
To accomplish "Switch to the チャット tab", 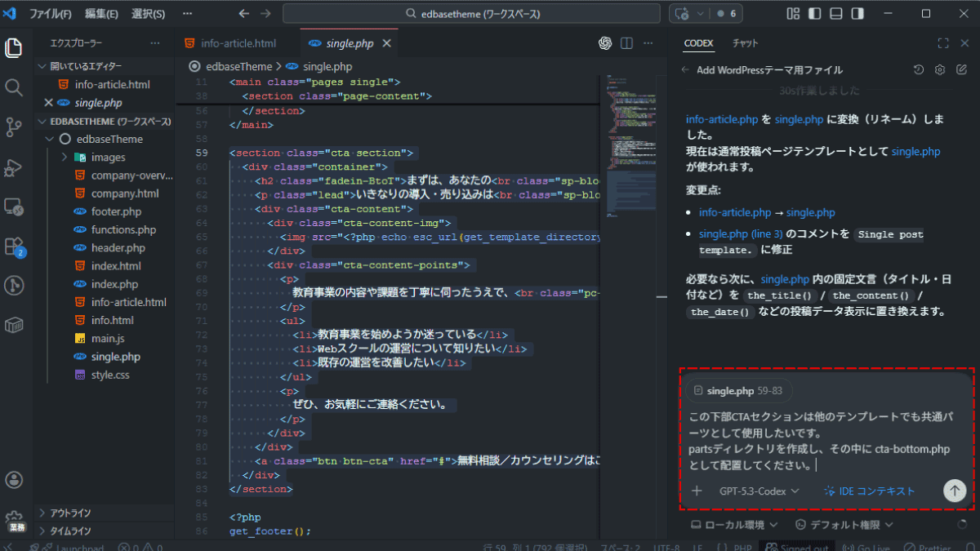I will [x=745, y=43].
